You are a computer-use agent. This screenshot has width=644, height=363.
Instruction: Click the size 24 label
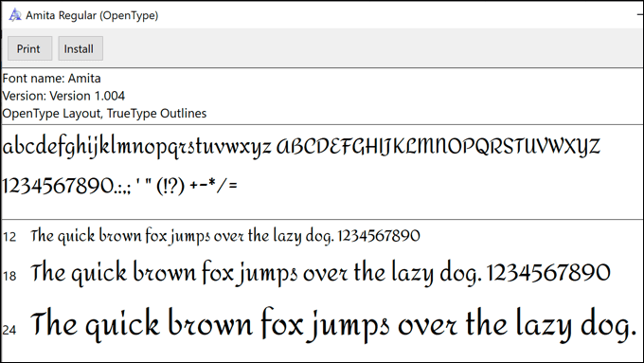[x=9, y=330]
